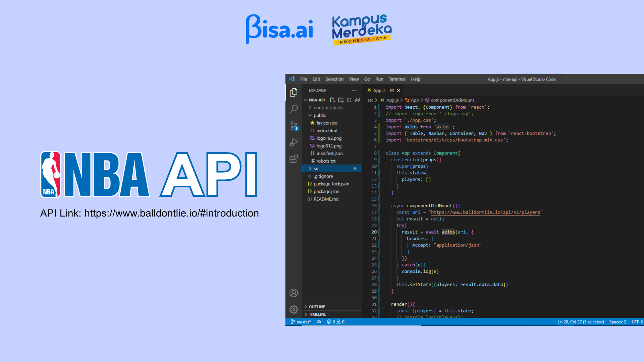644x362 pixels.
Task: Click the App.js breadcrumb segment
Action: (389, 100)
